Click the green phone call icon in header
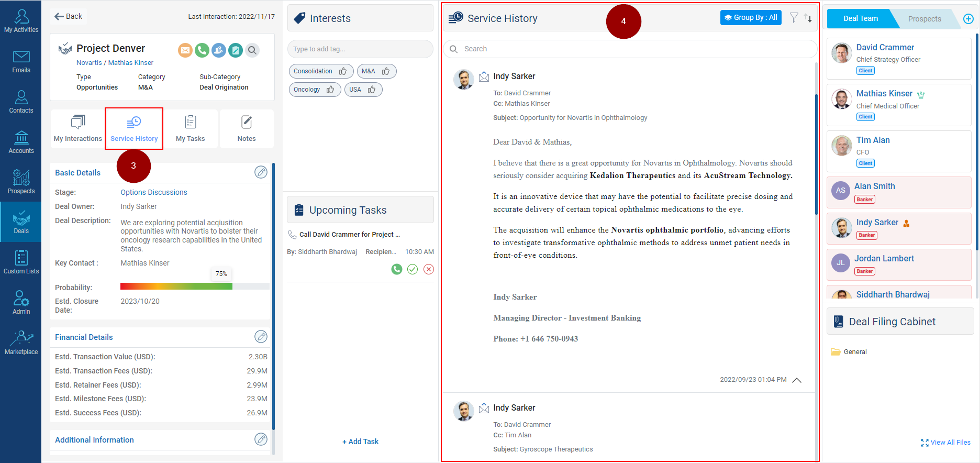 click(x=202, y=50)
